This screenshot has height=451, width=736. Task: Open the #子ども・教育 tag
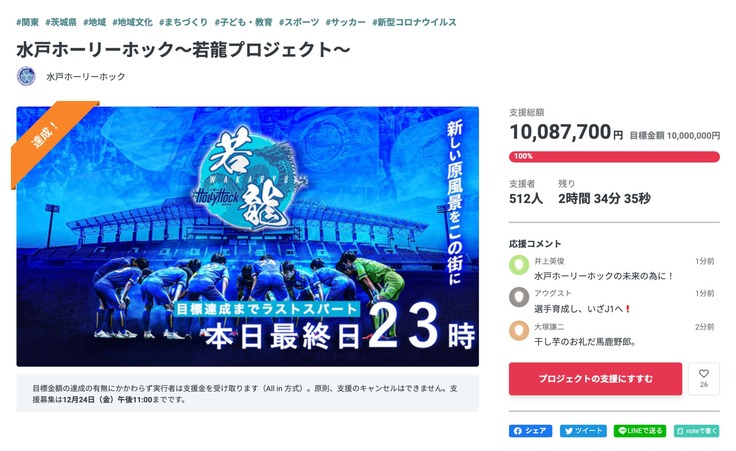[242, 22]
